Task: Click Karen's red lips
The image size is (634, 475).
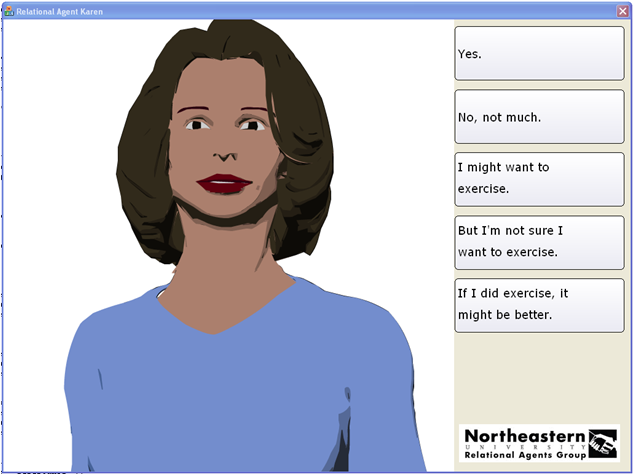Action: coord(224,184)
